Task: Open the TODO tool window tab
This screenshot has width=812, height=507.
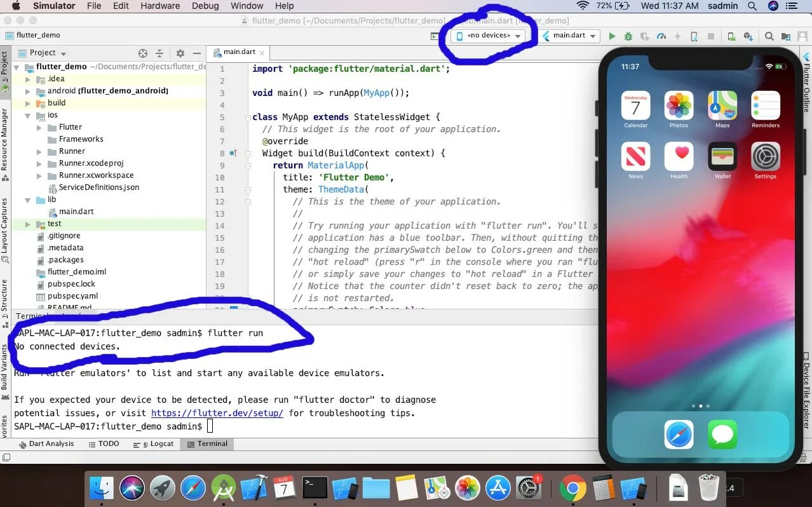Action: click(x=104, y=444)
